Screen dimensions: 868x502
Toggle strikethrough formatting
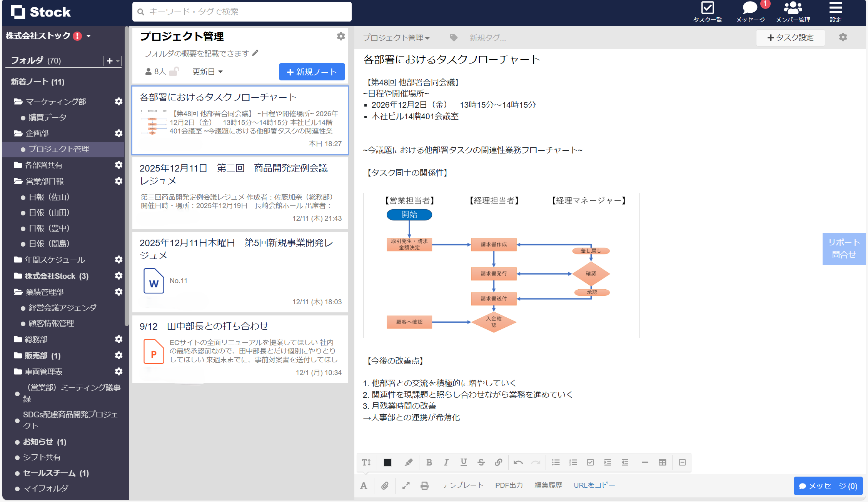[x=481, y=462]
